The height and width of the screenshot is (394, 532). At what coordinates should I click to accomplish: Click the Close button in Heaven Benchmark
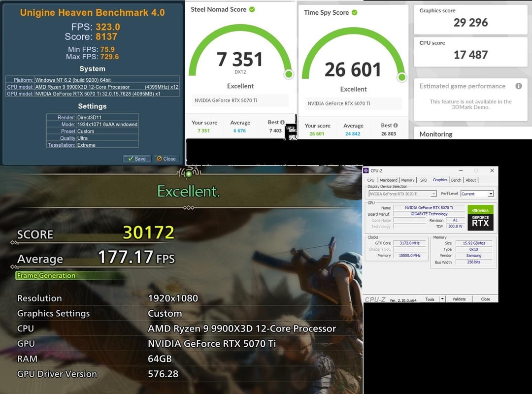click(x=166, y=159)
